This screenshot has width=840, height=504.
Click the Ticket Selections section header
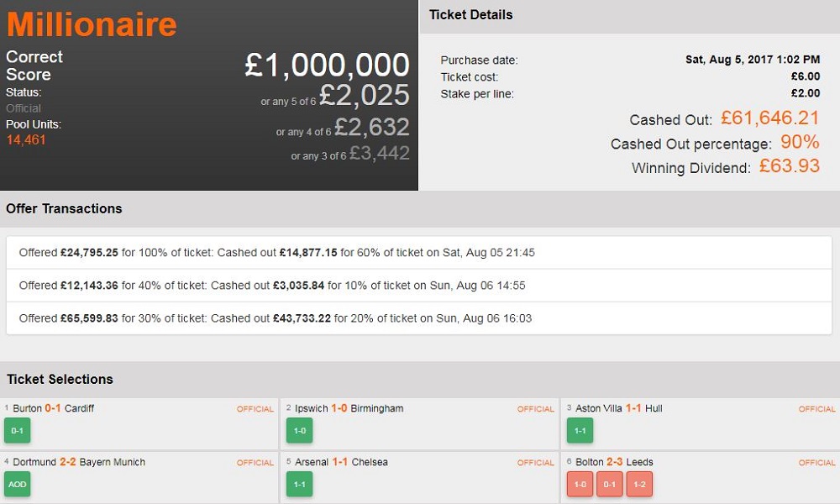[x=60, y=379]
